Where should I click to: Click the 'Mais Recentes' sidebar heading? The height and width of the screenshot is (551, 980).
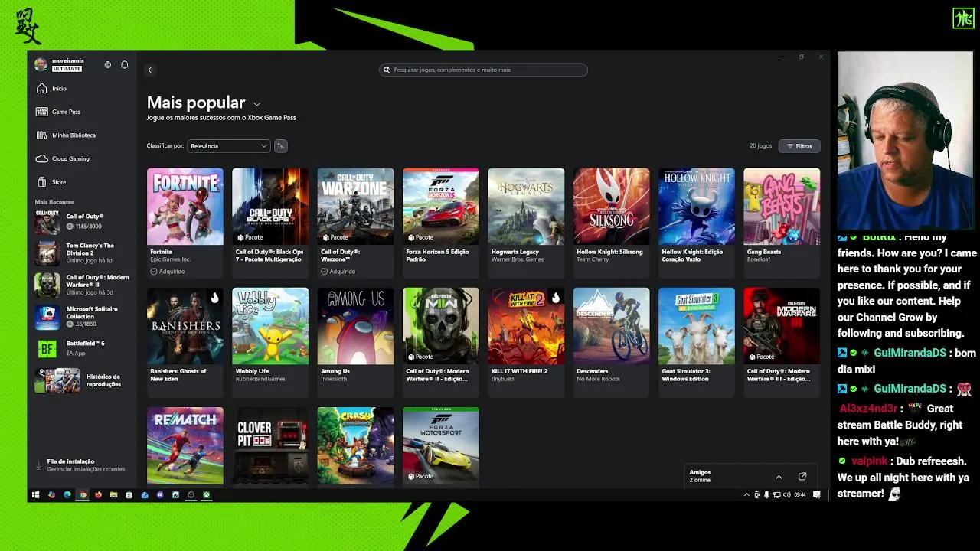[54, 202]
